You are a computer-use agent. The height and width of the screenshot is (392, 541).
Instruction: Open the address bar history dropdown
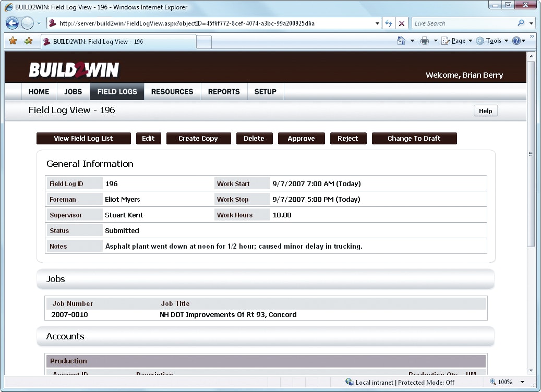click(x=377, y=23)
